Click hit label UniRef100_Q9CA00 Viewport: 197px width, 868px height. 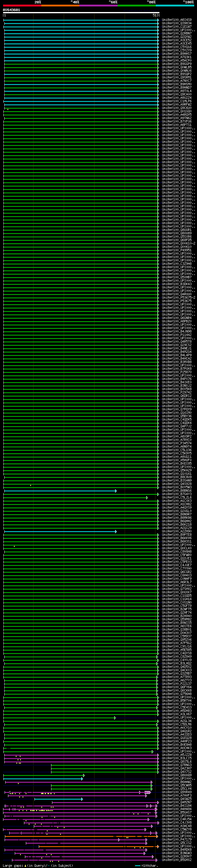coord(176,94)
